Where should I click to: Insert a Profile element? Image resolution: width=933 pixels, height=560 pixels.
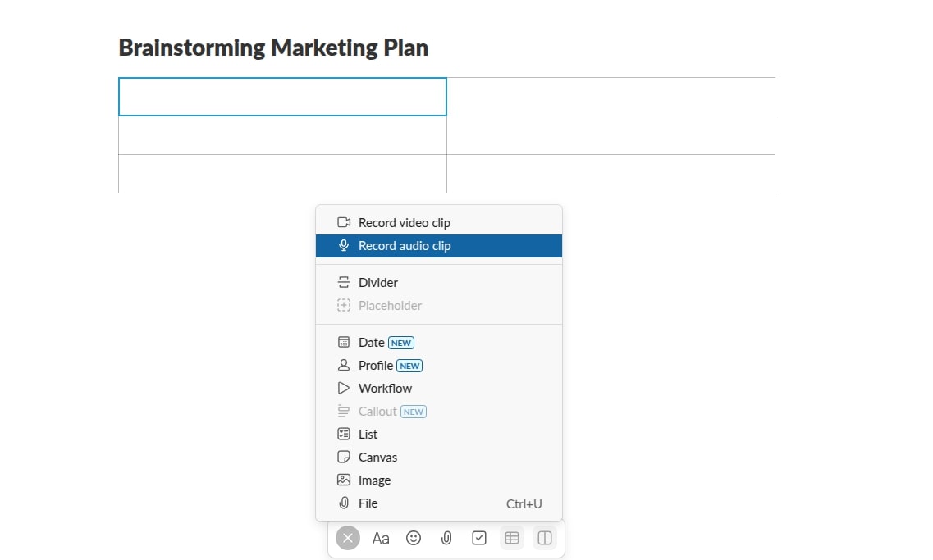(x=376, y=366)
